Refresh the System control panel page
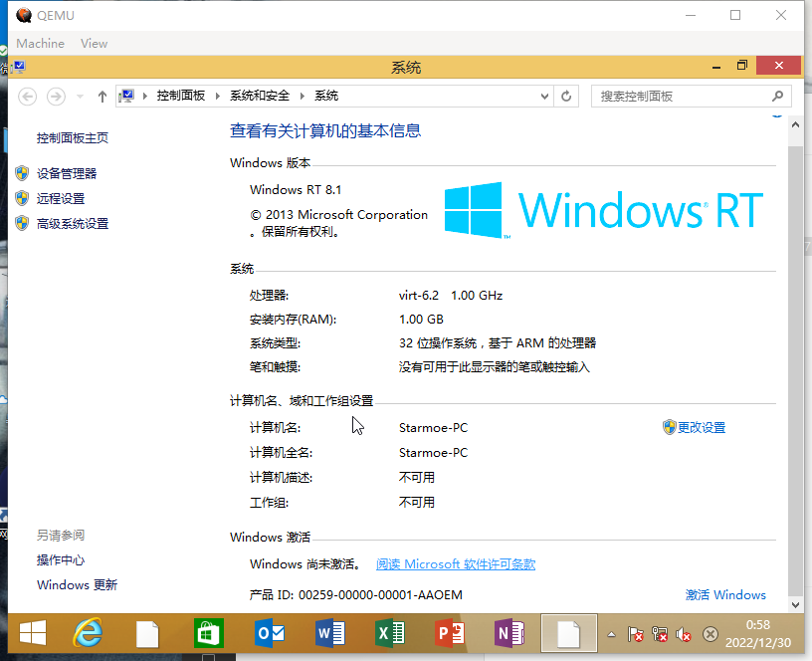This screenshot has height=661, width=812. (566, 97)
